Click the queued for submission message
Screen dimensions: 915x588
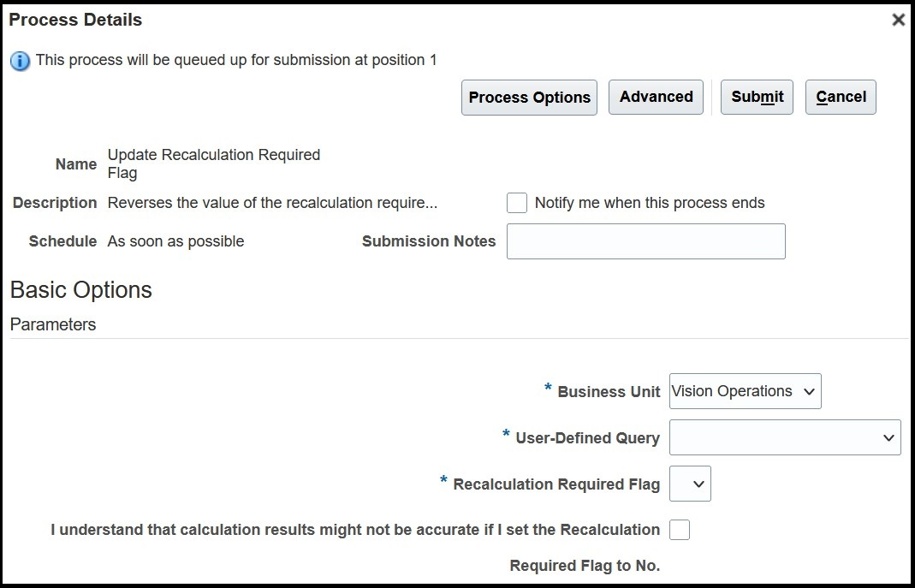coord(236,60)
